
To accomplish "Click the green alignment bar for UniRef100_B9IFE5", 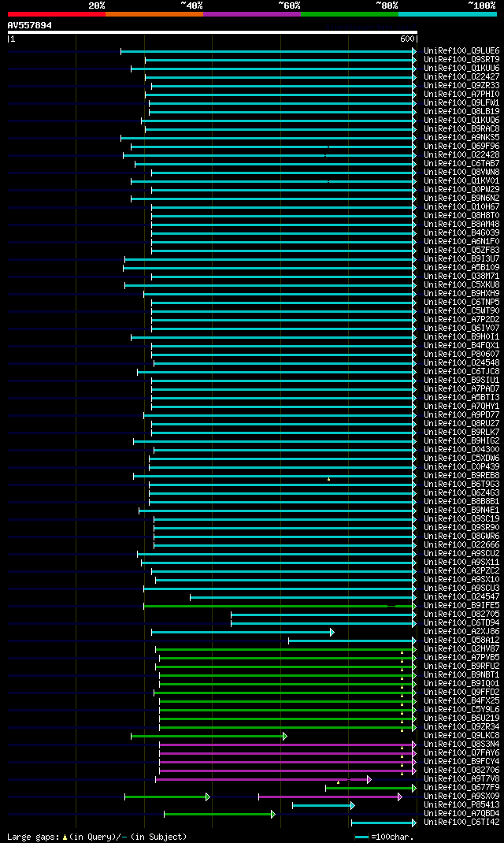I will coord(278,606).
